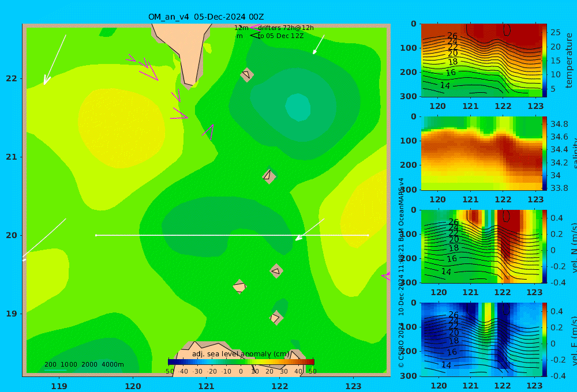Screen dimensions: 577x392
Task: Click the "BoM OceanMAPS v4" vertical text
Action: point(401,210)
